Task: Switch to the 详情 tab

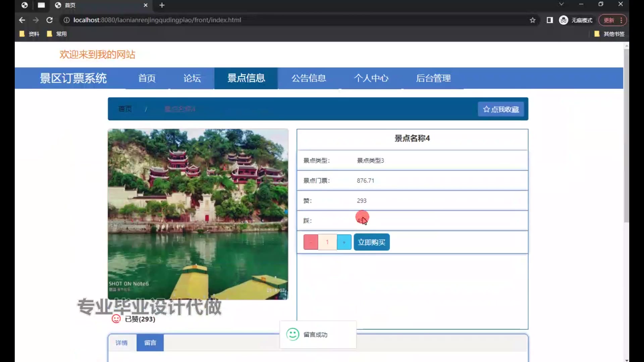Action: click(x=122, y=343)
